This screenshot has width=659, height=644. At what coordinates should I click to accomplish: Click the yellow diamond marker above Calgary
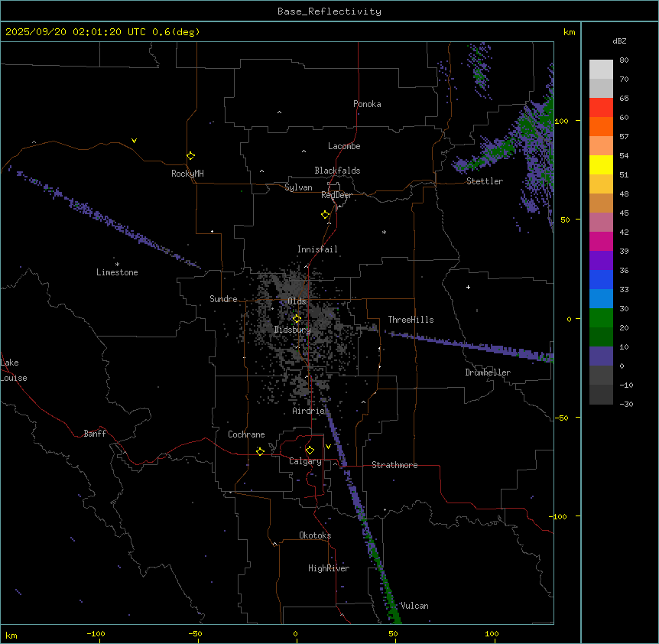click(x=310, y=450)
